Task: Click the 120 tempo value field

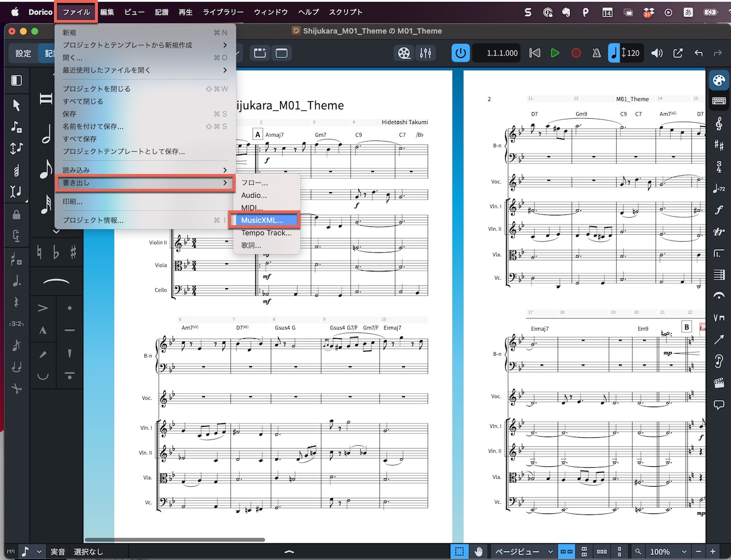Action: click(x=630, y=53)
